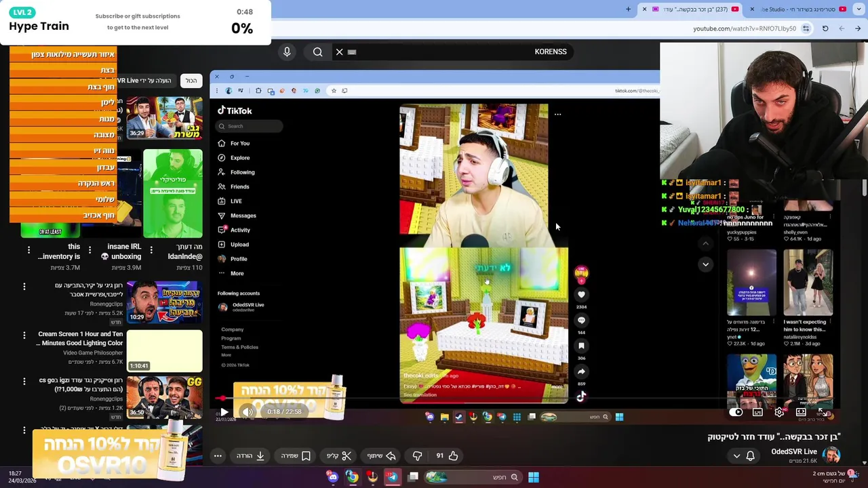
Task: Click the YouTube voice search microphone
Action: (x=287, y=52)
